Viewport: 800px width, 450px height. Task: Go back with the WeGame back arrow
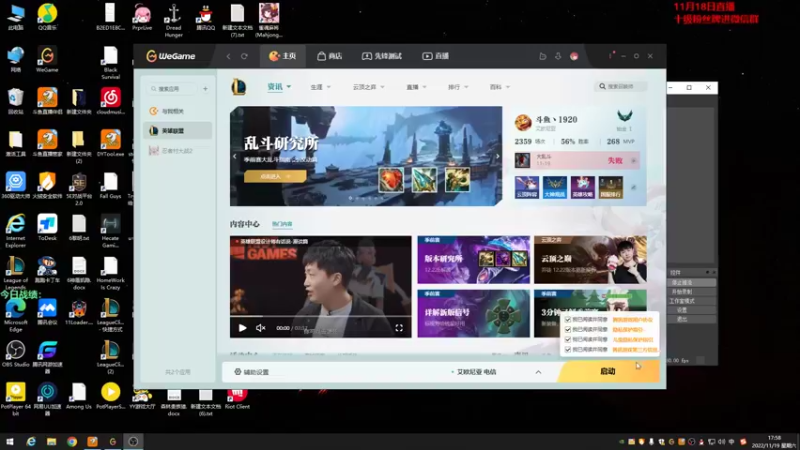[229, 56]
